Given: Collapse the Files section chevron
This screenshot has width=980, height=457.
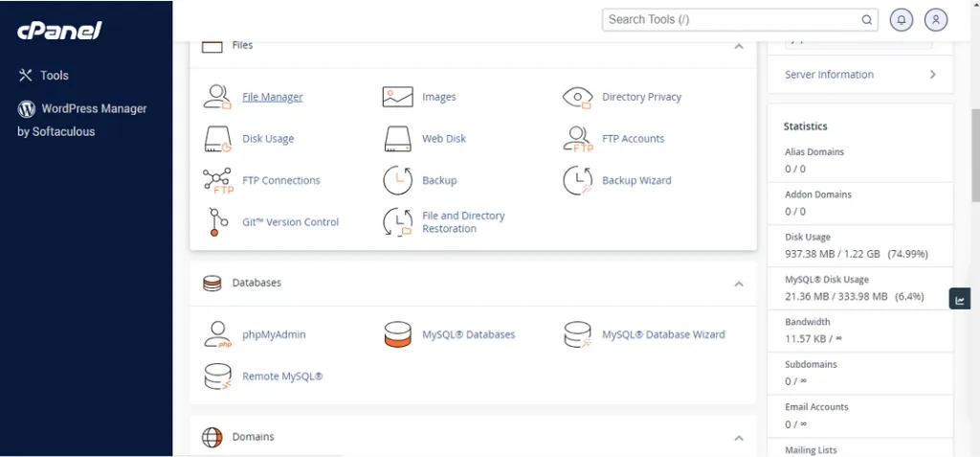Looking at the screenshot, I should point(739,46).
